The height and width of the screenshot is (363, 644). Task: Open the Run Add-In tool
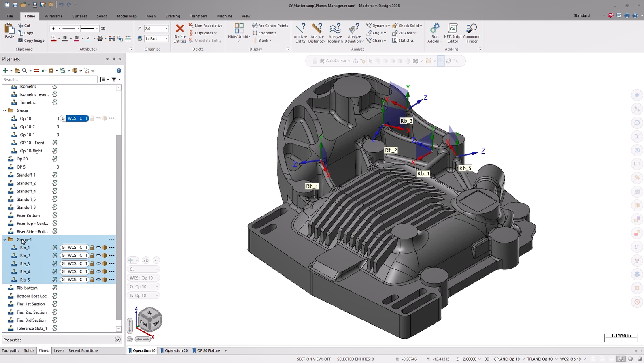435,33
